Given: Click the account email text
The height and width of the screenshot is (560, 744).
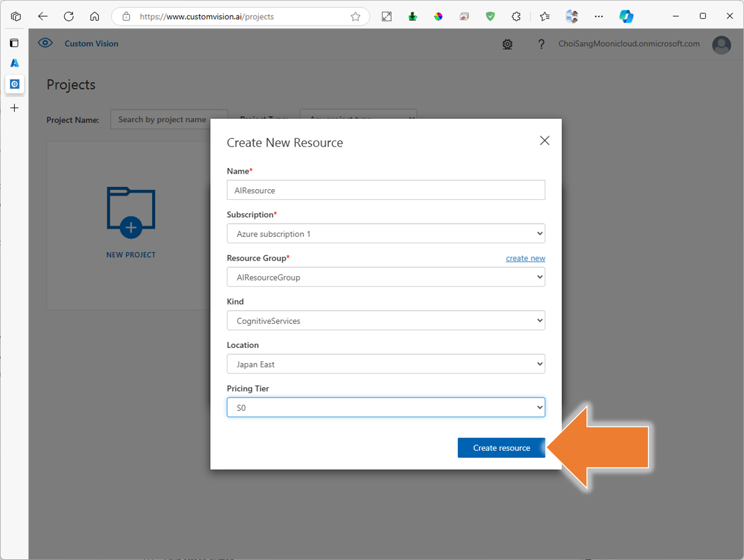Looking at the screenshot, I should [629, 43].
